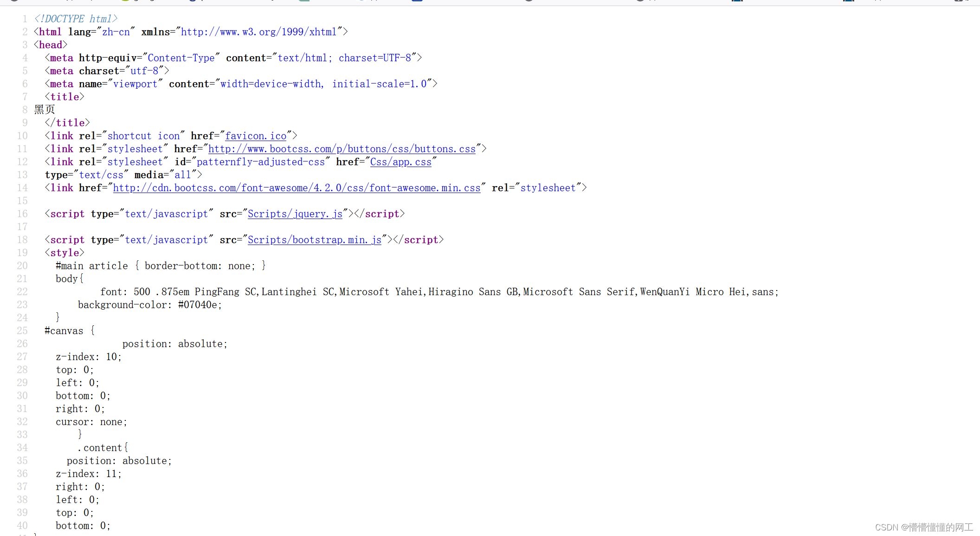Click the viewport meta tag name value
Screen dimensions: 980x536
pos(135,84)
